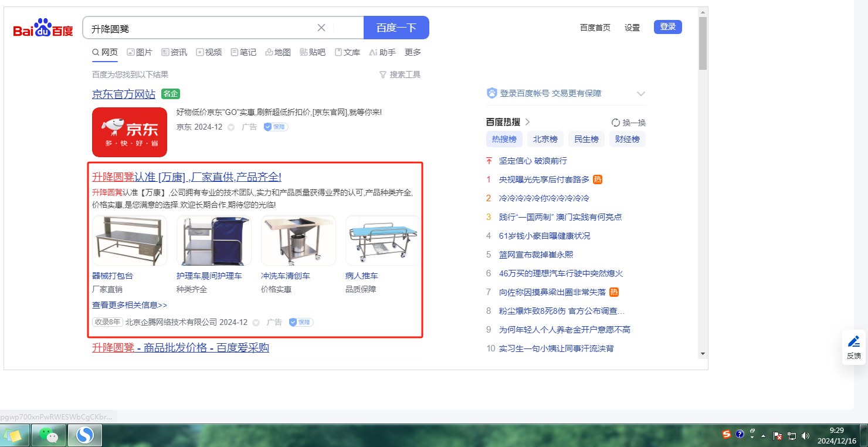868x447 pixels.
Task: Open hot topic 坚定信心 破浪前行
Action: [x=533, y=161]
